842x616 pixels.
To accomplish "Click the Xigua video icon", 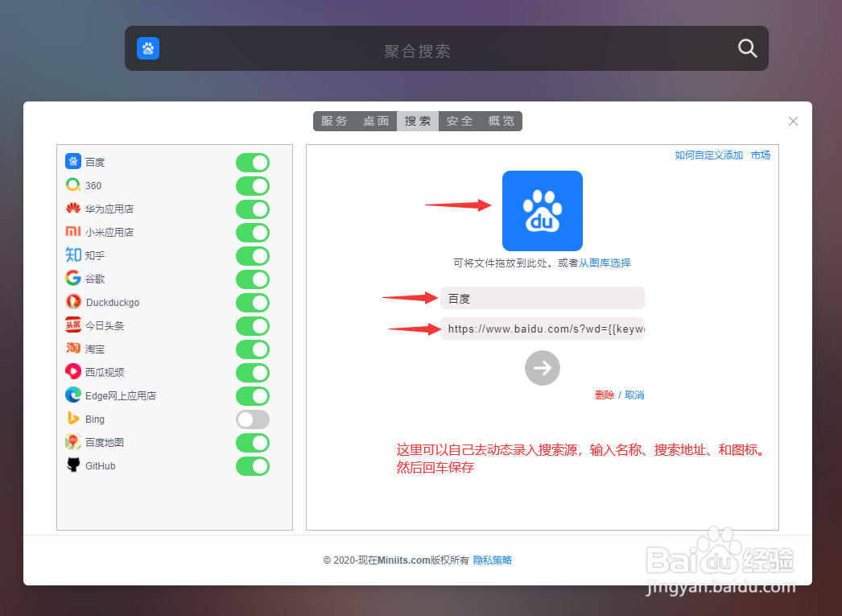I will coord(73,372).
